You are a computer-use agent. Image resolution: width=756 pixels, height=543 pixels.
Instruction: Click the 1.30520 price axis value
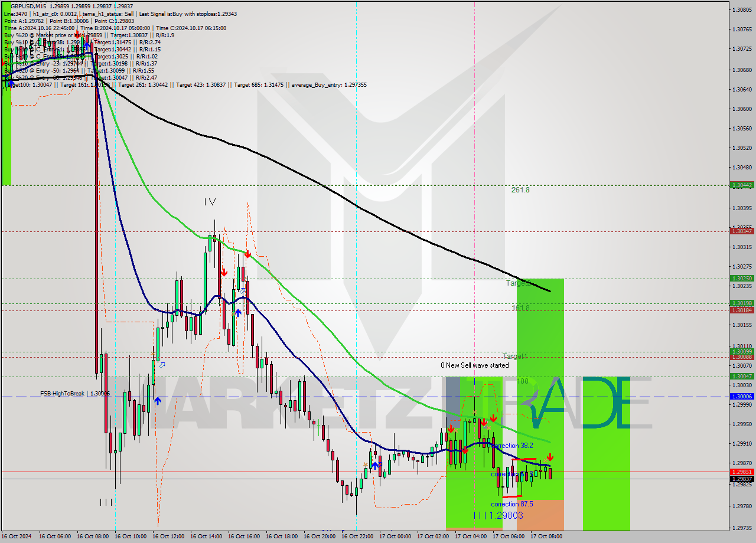[741, 148]
